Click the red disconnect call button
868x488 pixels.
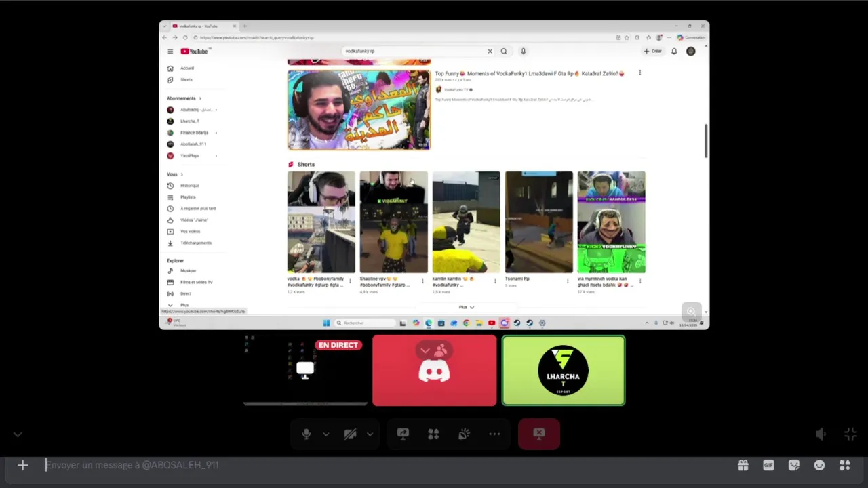pyautogui.click(x=539, y=434)
